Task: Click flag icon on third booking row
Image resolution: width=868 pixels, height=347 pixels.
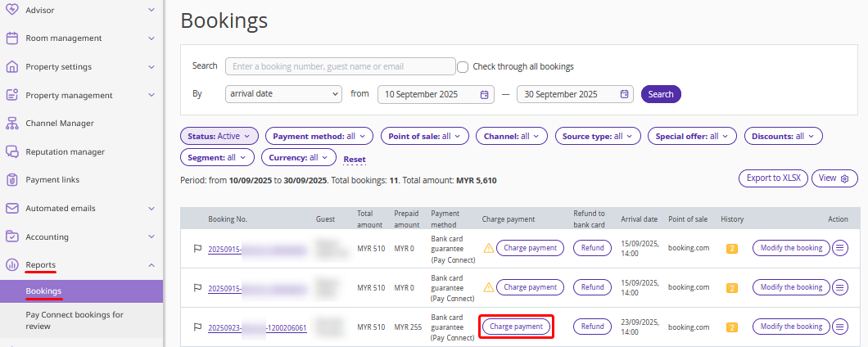Action: click(197, 327)
